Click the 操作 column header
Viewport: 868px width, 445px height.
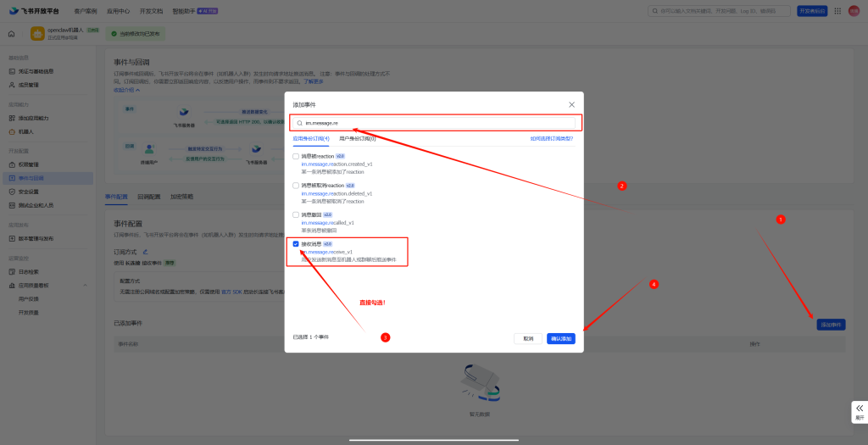coord(754,344)
